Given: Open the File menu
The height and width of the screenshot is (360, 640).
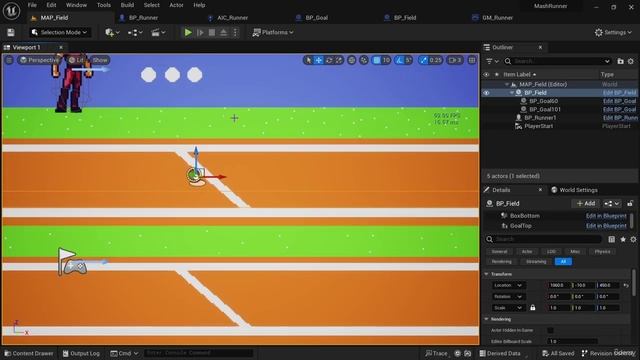Looking at the screenshot, I should coord(32,5).
